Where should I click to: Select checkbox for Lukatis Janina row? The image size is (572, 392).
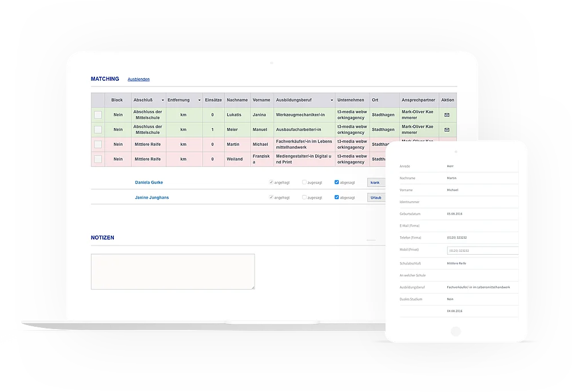pyautogui.click(x=98, y=115)
